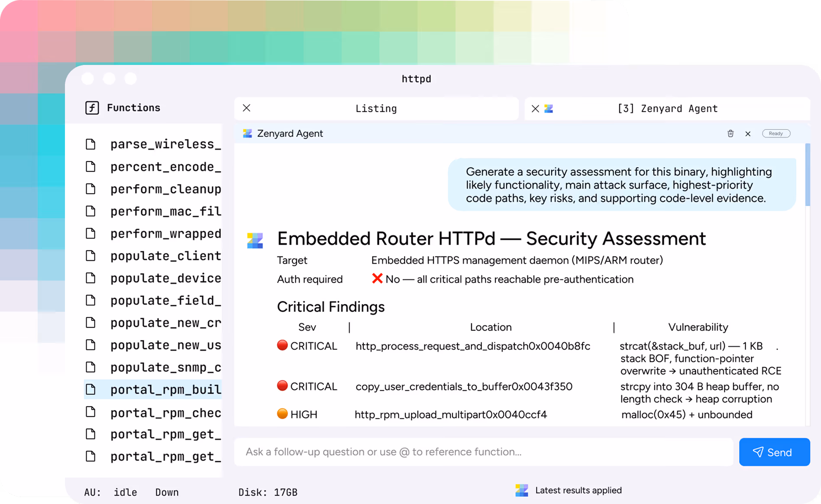Click the Latest results applied status text
This screenshot has width=821, height=504.
[x=579, y=490]
